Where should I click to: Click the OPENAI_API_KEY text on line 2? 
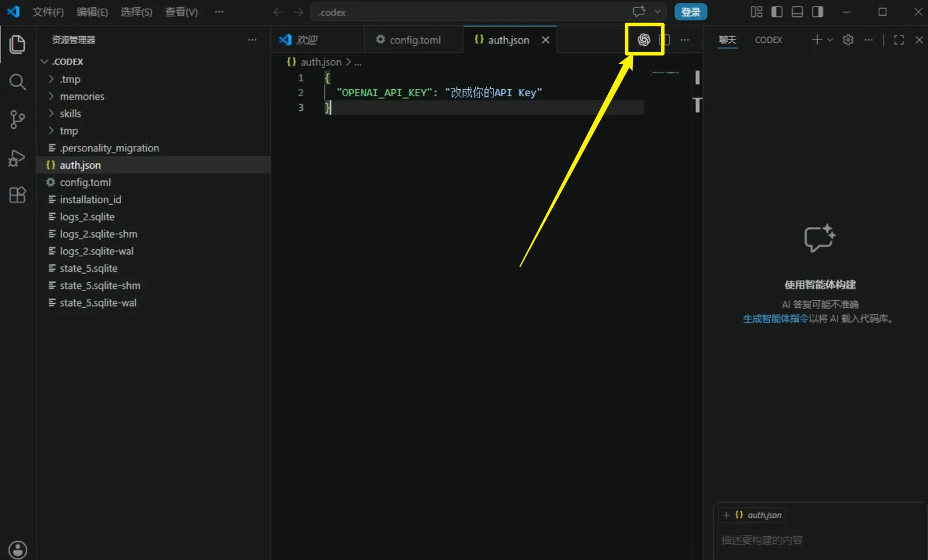pyautogui.click(x=384, y=93)
